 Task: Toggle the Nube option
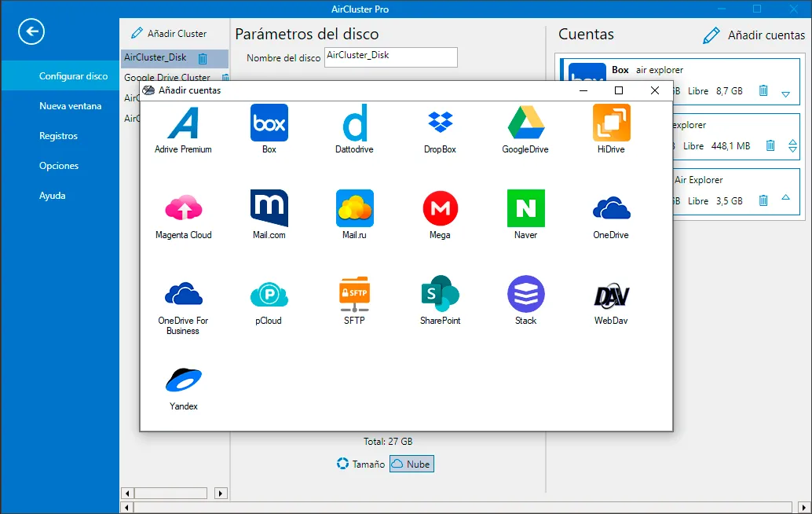click(411, 464)
